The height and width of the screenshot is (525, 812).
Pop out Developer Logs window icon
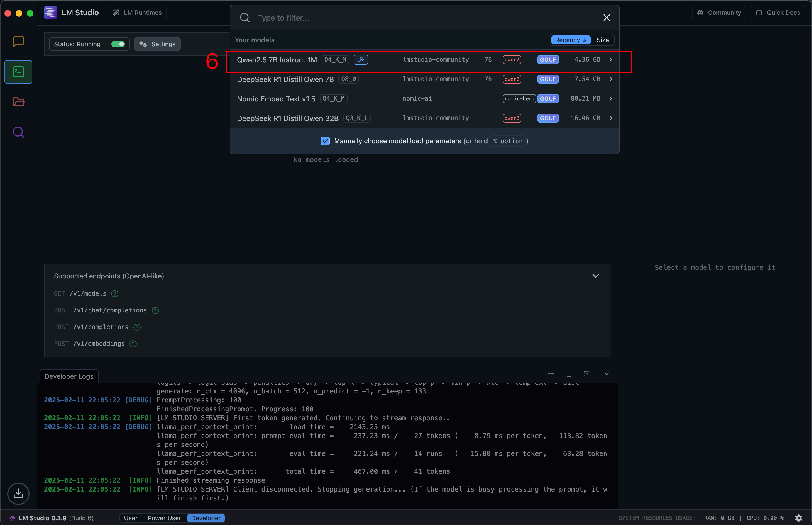click(586, 374)
